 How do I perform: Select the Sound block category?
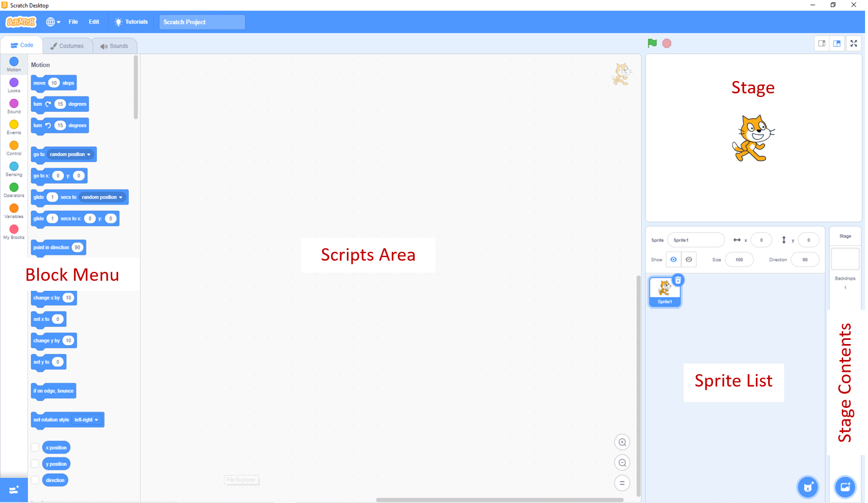14,106
